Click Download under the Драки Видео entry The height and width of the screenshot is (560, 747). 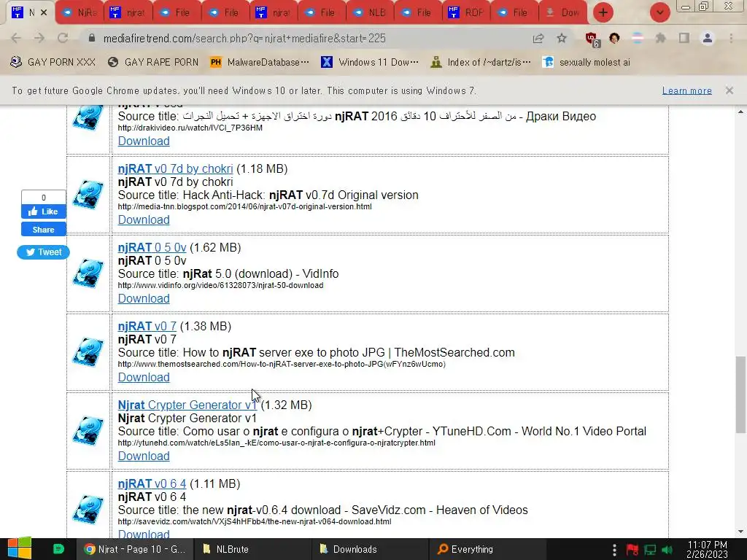(144, 141)
